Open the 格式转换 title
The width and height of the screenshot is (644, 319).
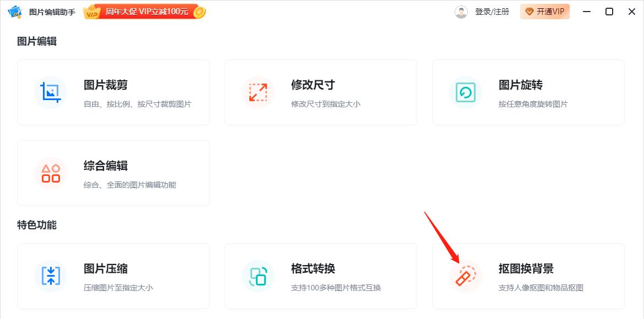[313, 268]
